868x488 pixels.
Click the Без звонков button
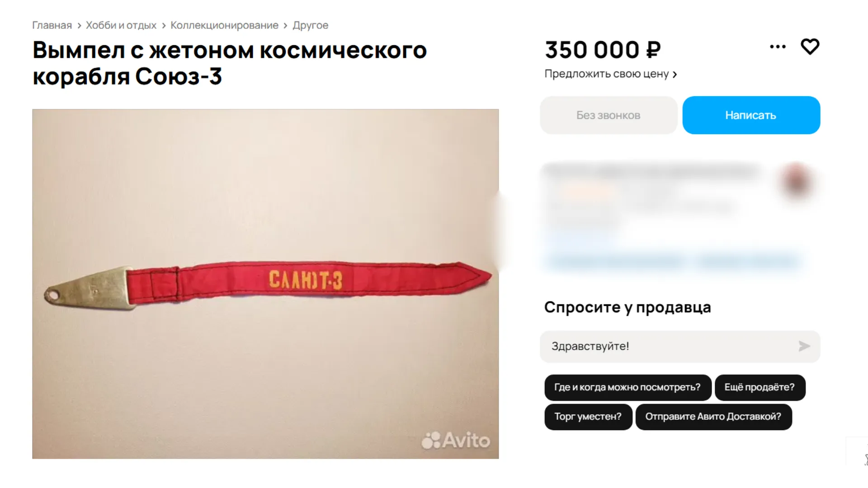point(609,115)
